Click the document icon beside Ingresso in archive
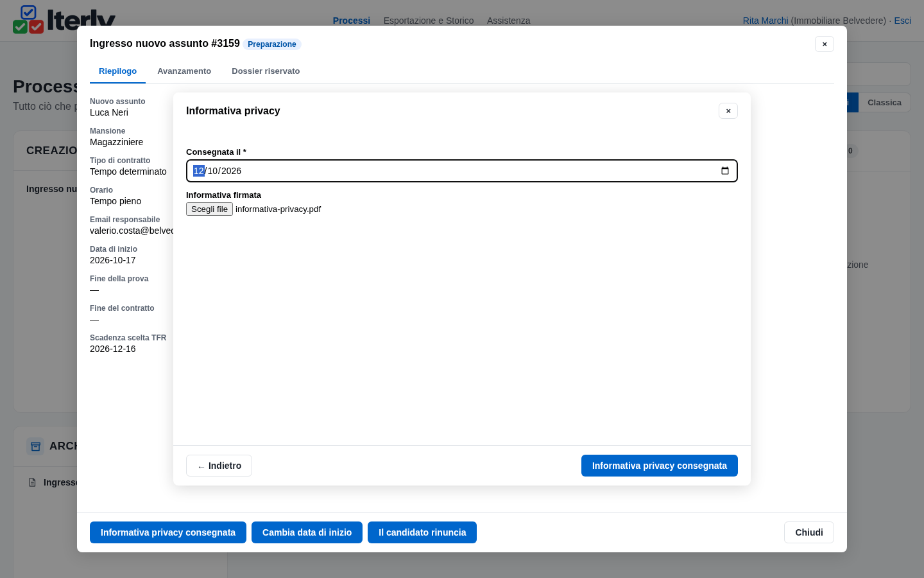The height and width of the screenshot is (578, 924). point(33,482)
